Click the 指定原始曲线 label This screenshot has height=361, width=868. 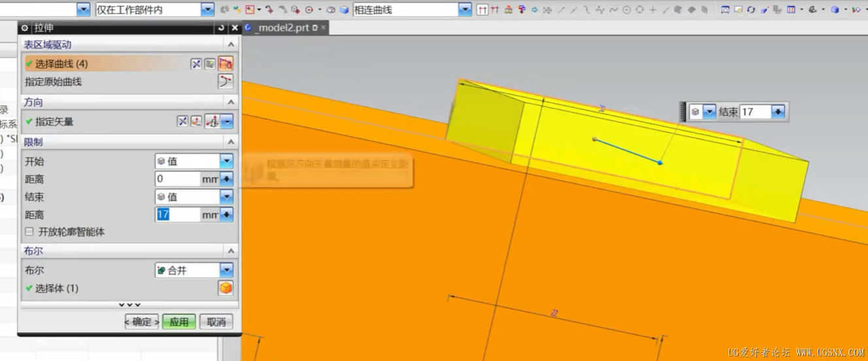click(x=54, y=82)
